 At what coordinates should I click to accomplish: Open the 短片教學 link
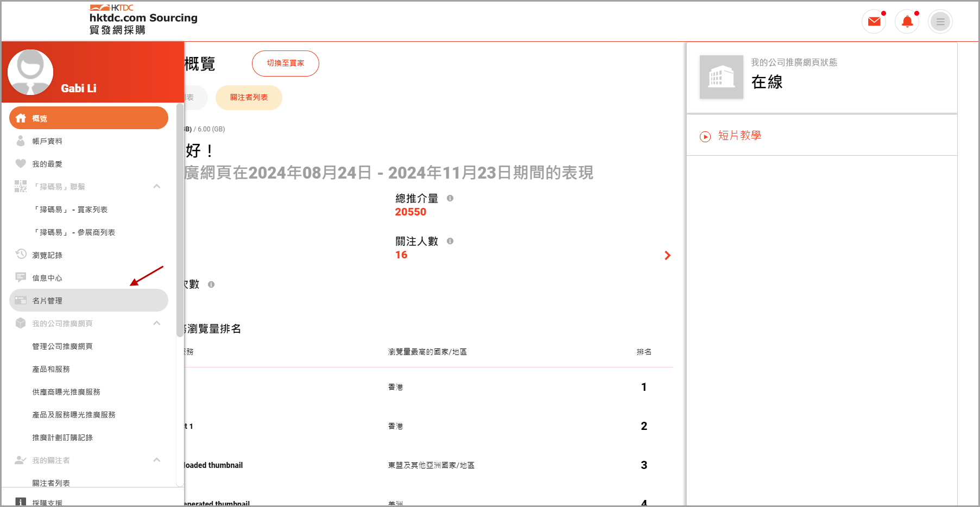[x=739, y=136]
